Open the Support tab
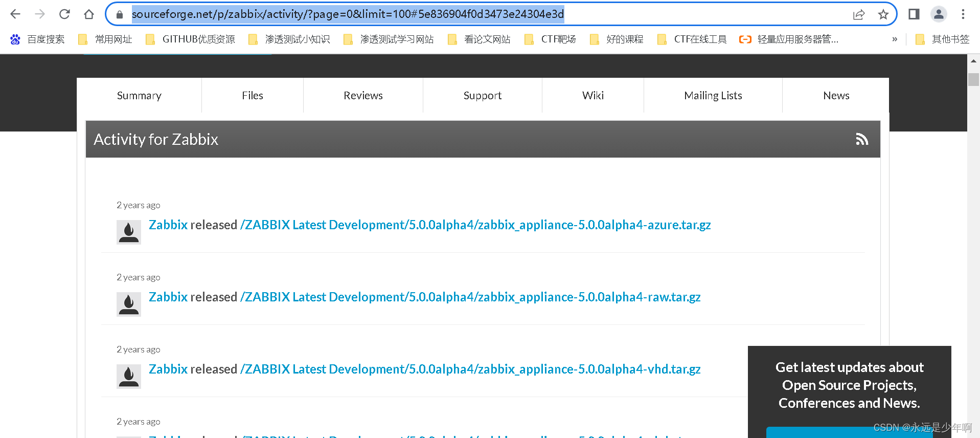Screen dimensions: 980x438 [x=483, y=96]
